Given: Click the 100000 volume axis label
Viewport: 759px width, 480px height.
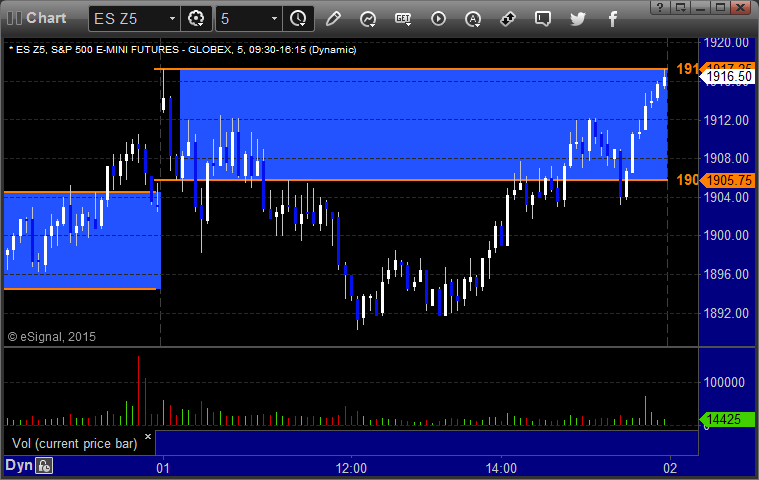Looking at the screenshot, I should point(724,382).
